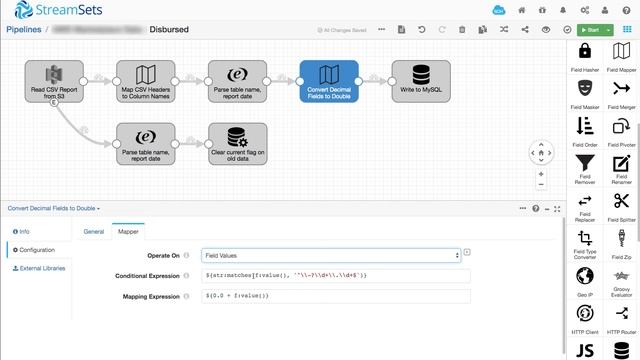Click the StreamSets logo

coord(58,10)
